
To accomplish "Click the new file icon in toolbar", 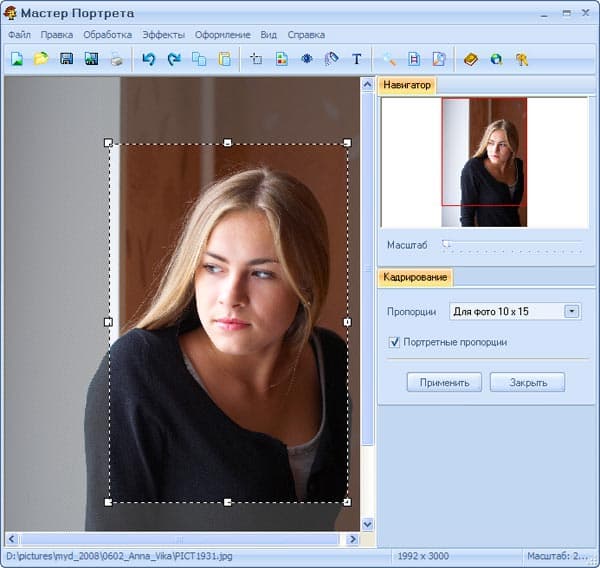I will pyautogui.click(x=17, y=59).
